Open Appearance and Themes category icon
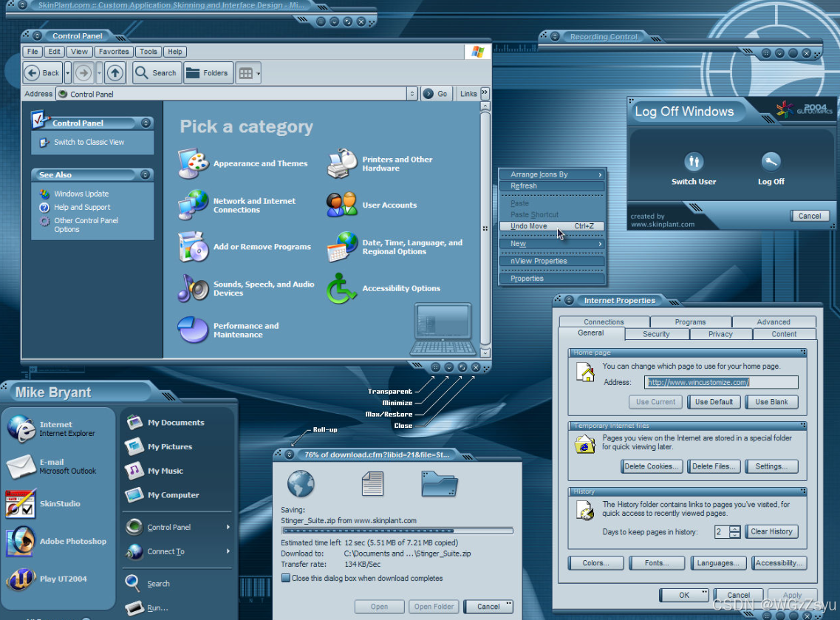The image size is (840, 620). 194,163
